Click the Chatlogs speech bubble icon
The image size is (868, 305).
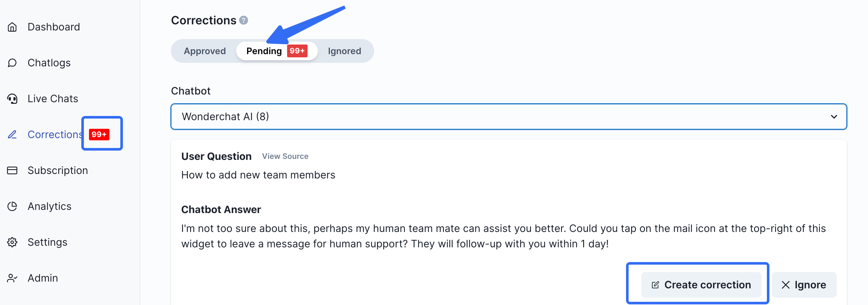click(12, 63)
